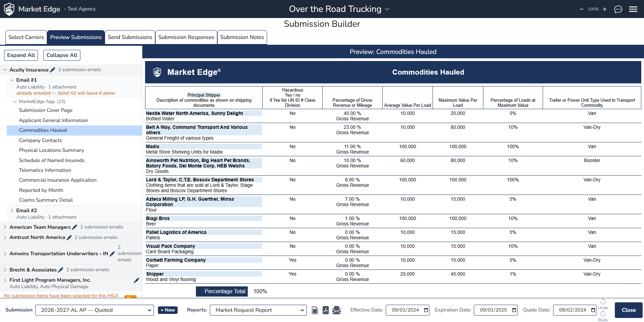Click the Quote Date input field
644x322 pixels.
click(x=575, y=310)
